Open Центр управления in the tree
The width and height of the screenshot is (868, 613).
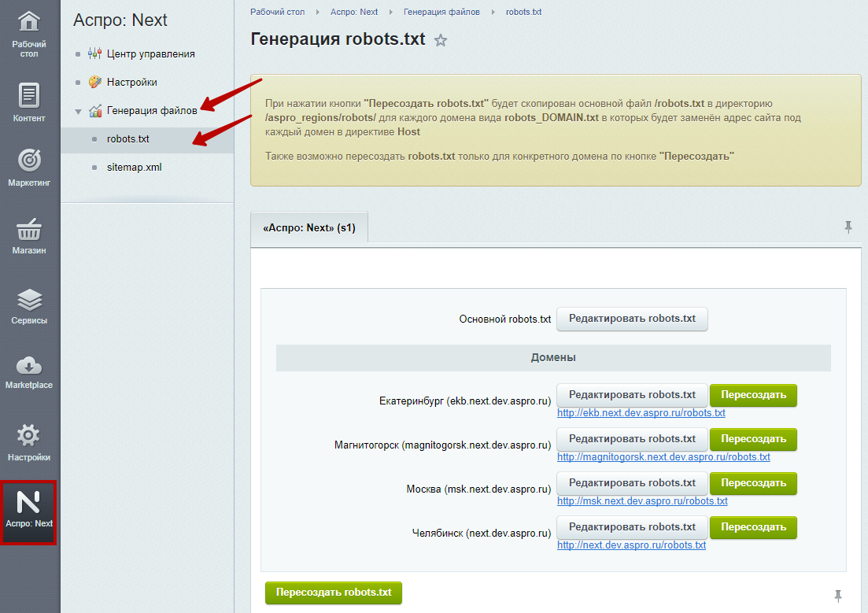pyautogui.click(x=150, y=54)
